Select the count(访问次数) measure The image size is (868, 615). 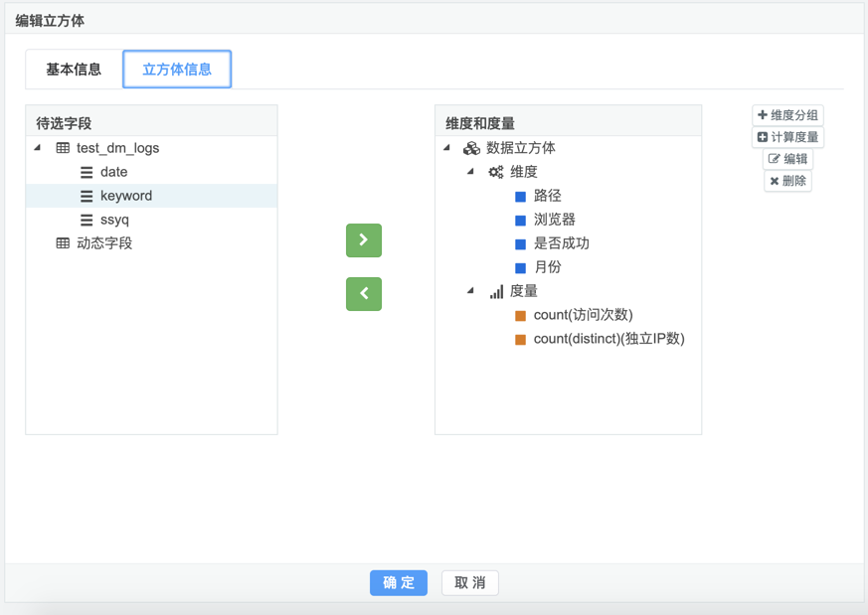(583, 315)
